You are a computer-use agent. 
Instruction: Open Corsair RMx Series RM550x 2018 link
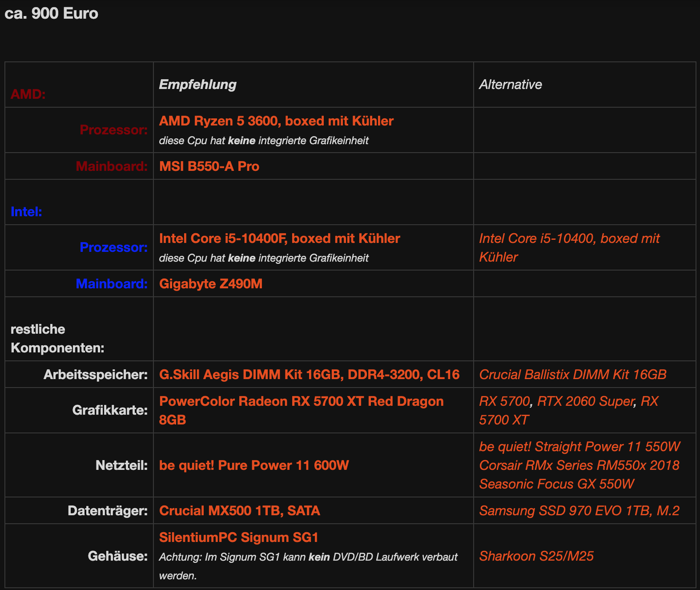tap(579, 465)
